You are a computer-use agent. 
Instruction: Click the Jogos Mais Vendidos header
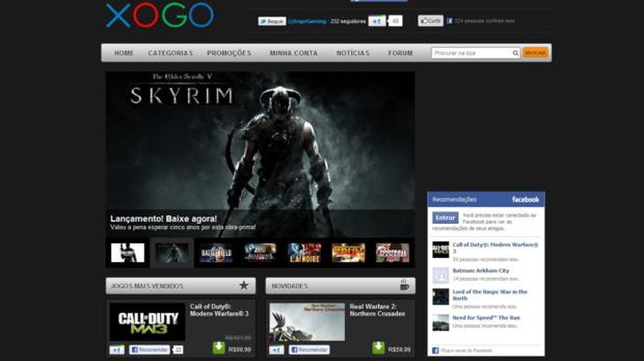(x=181, y=286)
